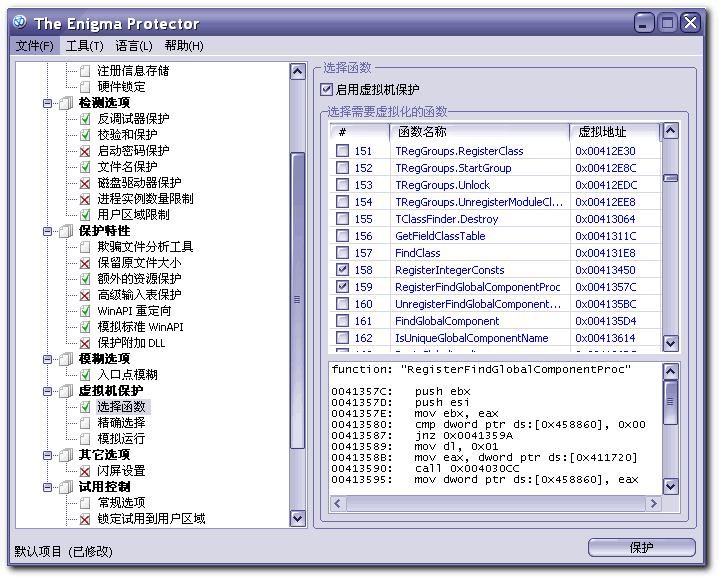Image resolution: width=719 pixels, height=579 pixels.
Task: Click green check icon for 校验和保护
Action: [85, 135]
